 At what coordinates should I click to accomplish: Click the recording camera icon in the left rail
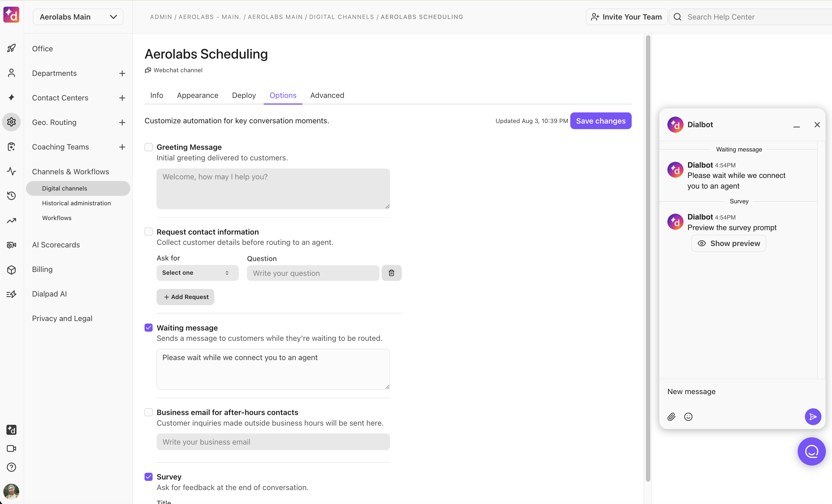pos(11,245)
